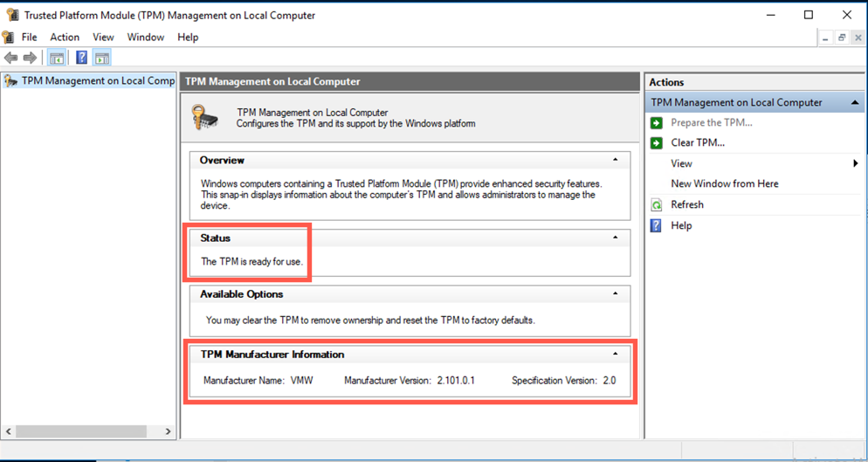Toggle the Show/Hide Action Pane toolbar icon
868x462 pixels.
point(102,58)
